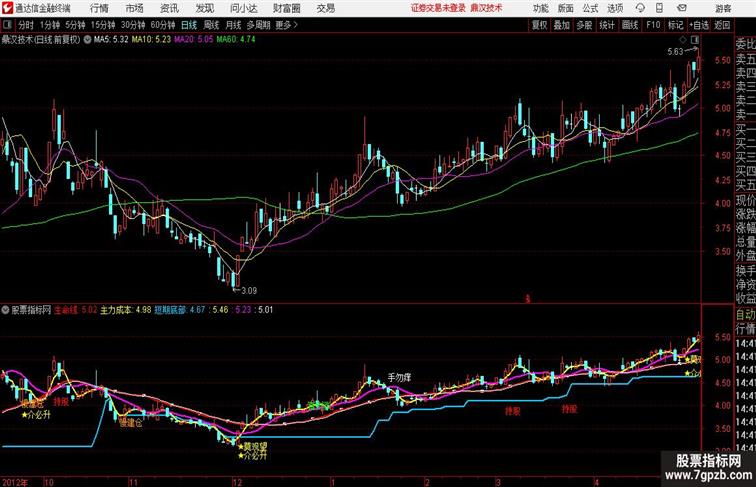Open the 版面 menu
The width and height of the screenshot is (756, 487).
[566, 8]
